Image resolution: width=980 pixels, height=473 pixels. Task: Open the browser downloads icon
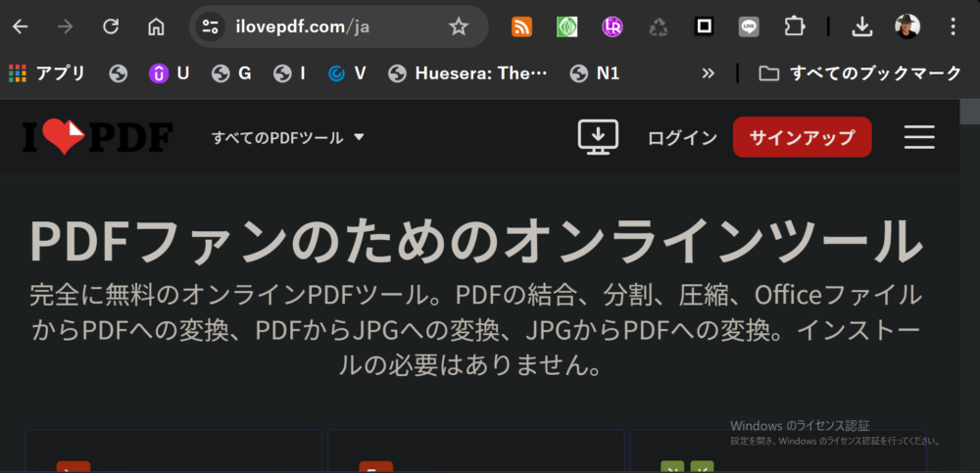pos(862,27)
